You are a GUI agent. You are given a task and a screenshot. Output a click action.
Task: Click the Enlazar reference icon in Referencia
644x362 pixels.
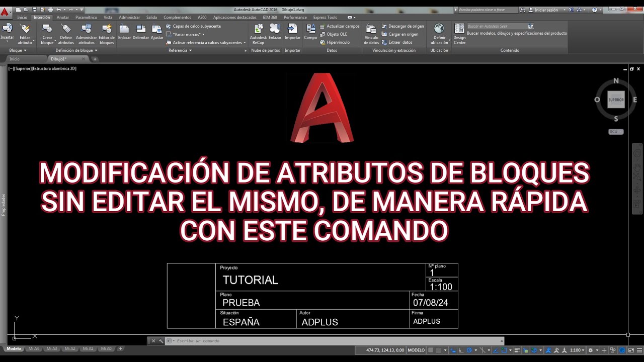pos(124,31)
